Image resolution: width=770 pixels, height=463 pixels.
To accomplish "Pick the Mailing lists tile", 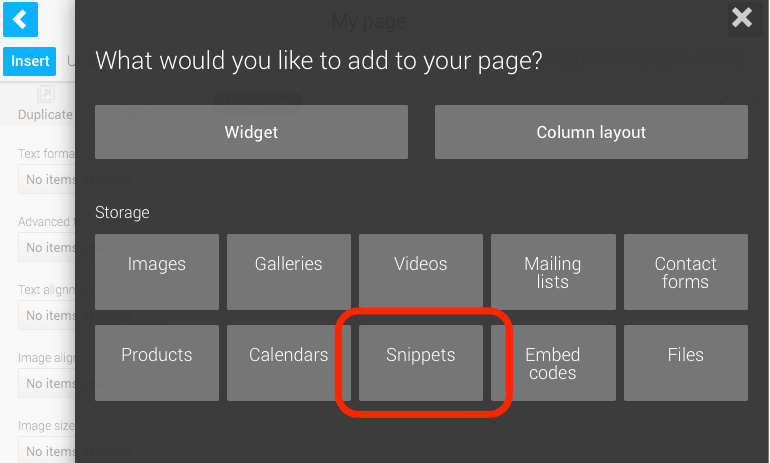I will pos(553,272).
